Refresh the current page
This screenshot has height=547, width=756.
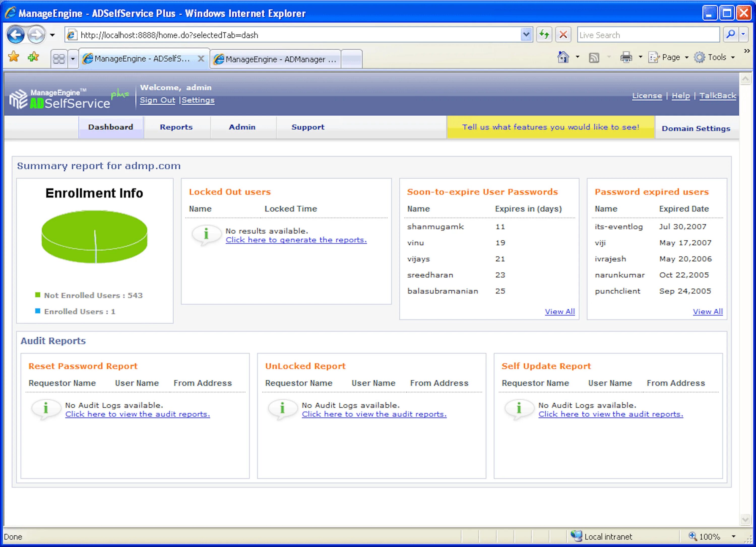[x=544, y=34]
